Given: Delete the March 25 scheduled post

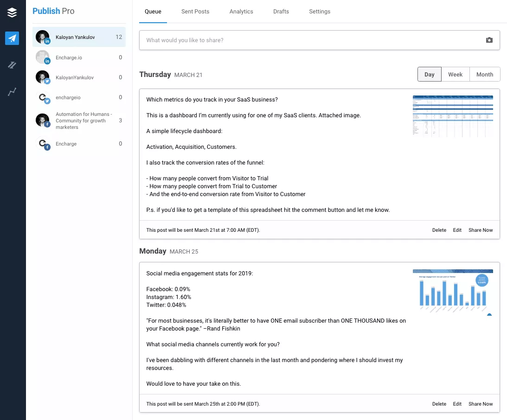Looking at the screenshot, I should tap(439, 404).
